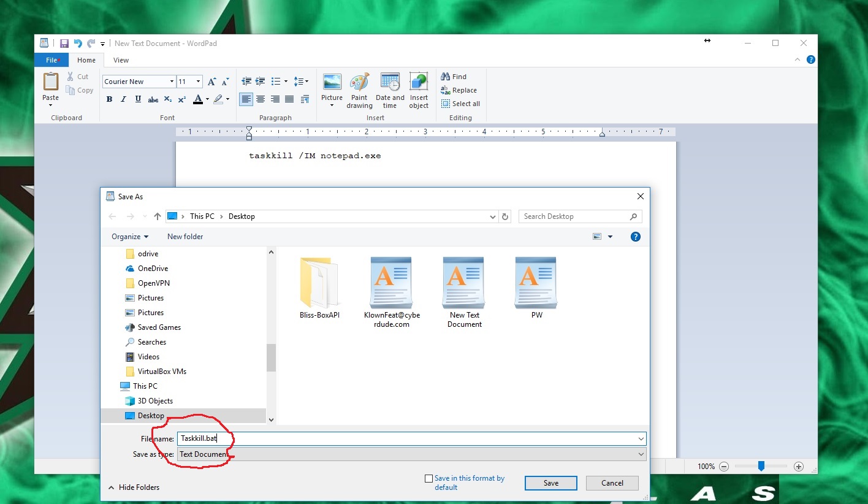Click the Search Desktop field
Screen dimensions: 868x504
click(x=581, y=216)
